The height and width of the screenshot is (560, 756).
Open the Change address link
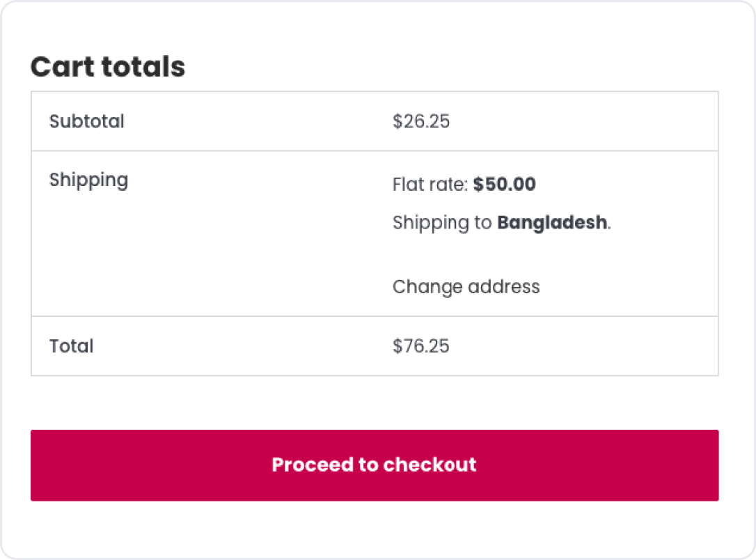(x=466, y=286)
